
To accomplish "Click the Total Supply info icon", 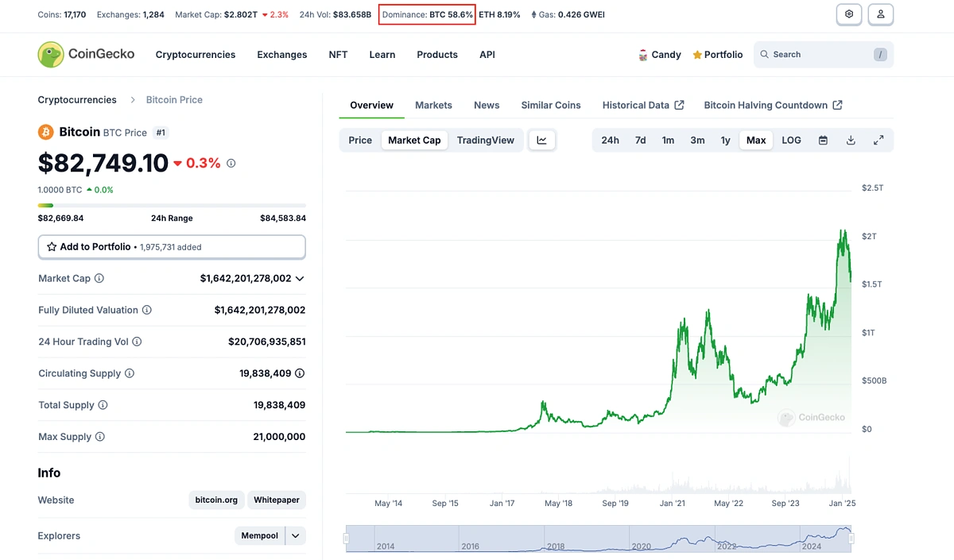I will 103,405.
